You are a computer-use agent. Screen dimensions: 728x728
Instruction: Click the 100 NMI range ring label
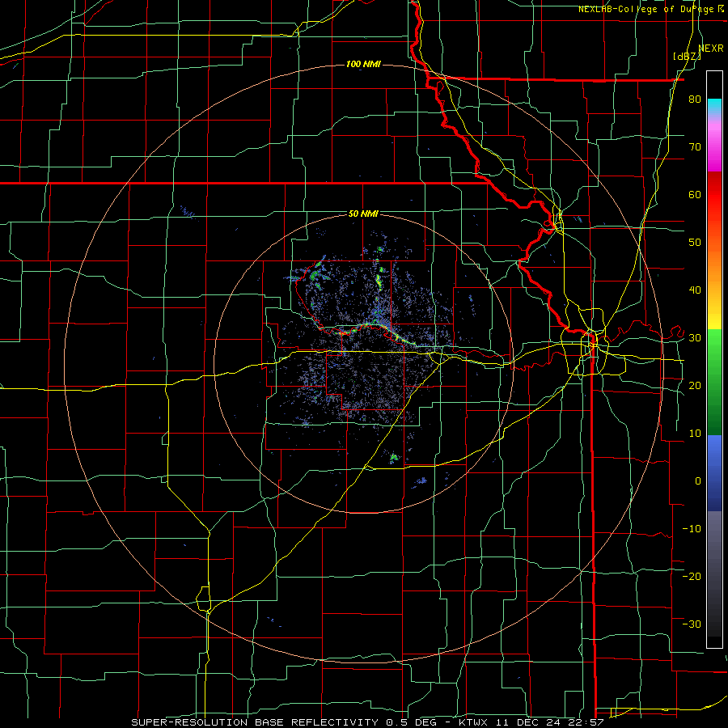coord(363,64)
